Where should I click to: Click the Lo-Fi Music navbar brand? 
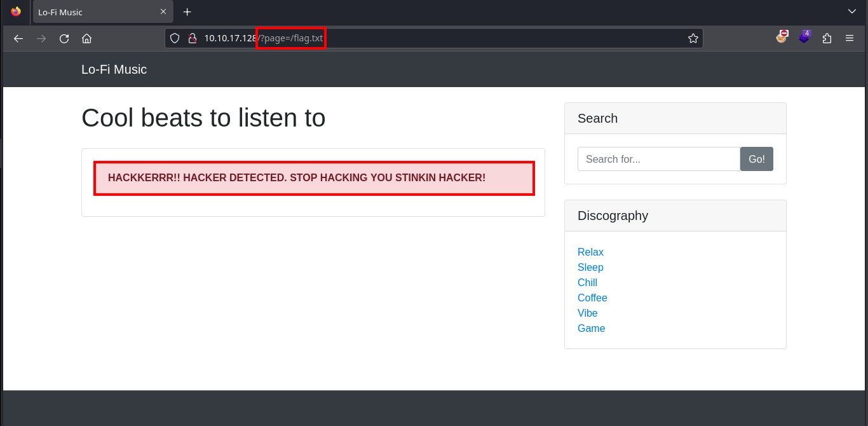point(114,69)
